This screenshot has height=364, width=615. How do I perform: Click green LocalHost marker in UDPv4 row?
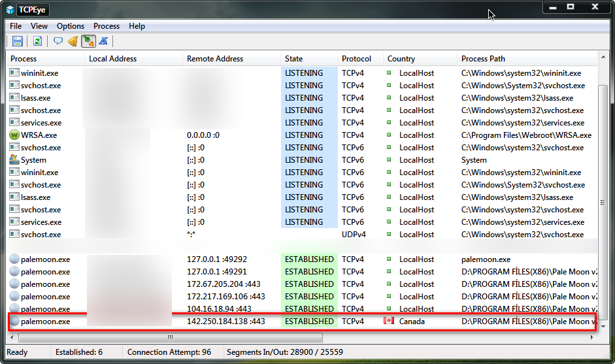tap(389, 234)
